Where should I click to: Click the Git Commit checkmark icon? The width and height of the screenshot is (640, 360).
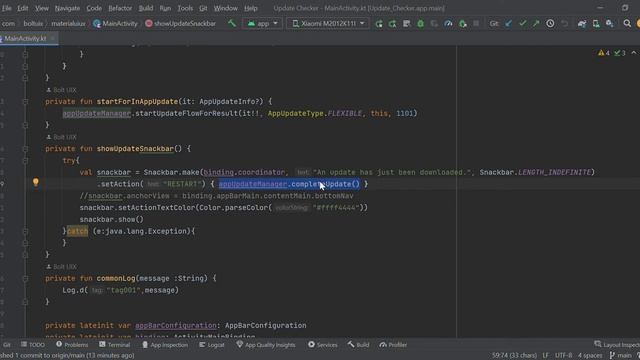tap(522, 24)
